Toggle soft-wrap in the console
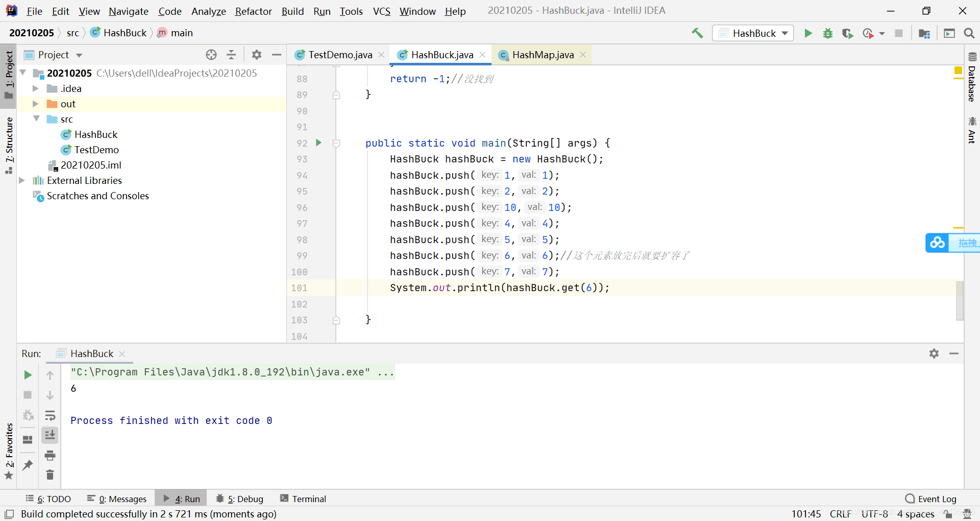Viewport: 980px width, 521px height. 50,415
